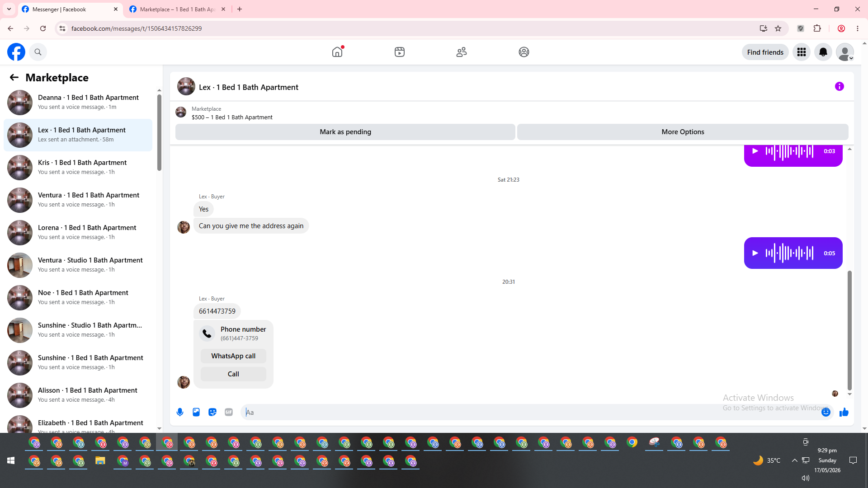Viewport: 868px width, 488px height.
Task: Click Mark as pending button
Action: click(x=345, y=132)
